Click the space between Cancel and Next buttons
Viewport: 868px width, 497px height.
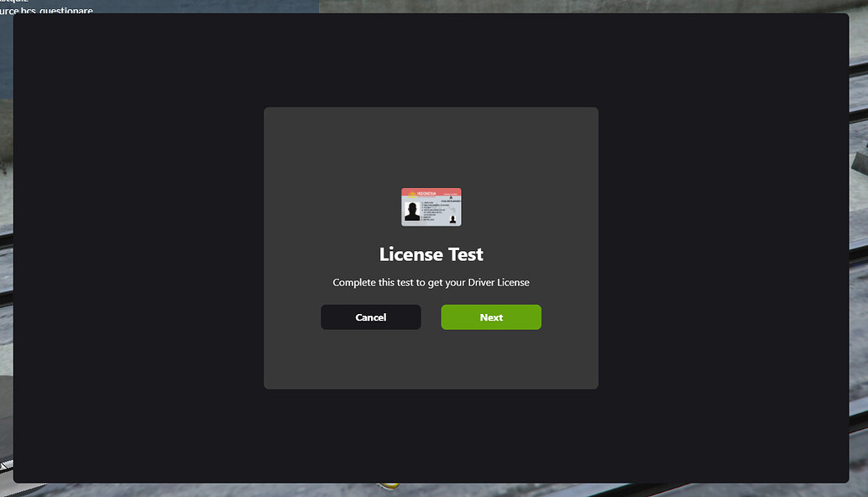(431, 317)
